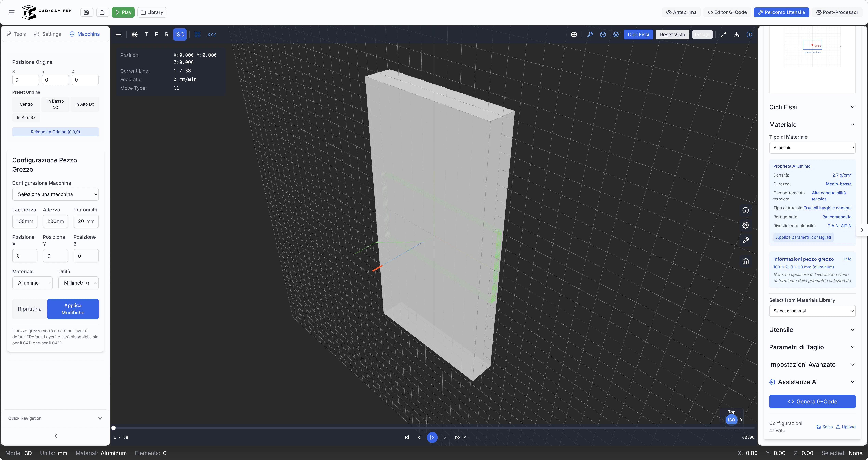Click the save file icon
The height and width of the screenshot is (460, 868).
click(86, 12)
